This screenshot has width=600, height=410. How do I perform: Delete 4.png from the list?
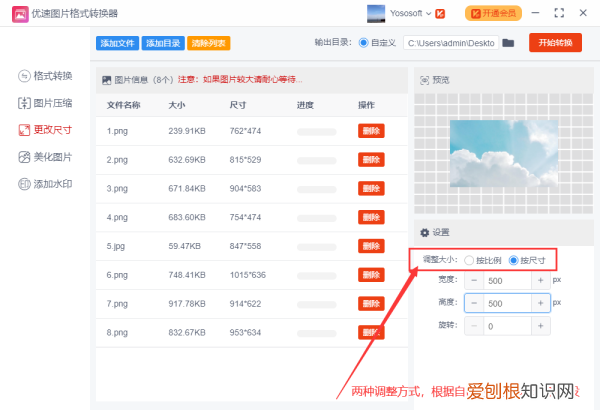pos(371,217)
